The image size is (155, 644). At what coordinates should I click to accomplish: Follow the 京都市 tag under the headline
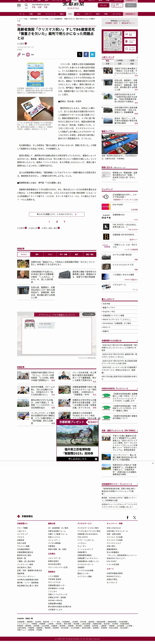click(x=26, y=43)
